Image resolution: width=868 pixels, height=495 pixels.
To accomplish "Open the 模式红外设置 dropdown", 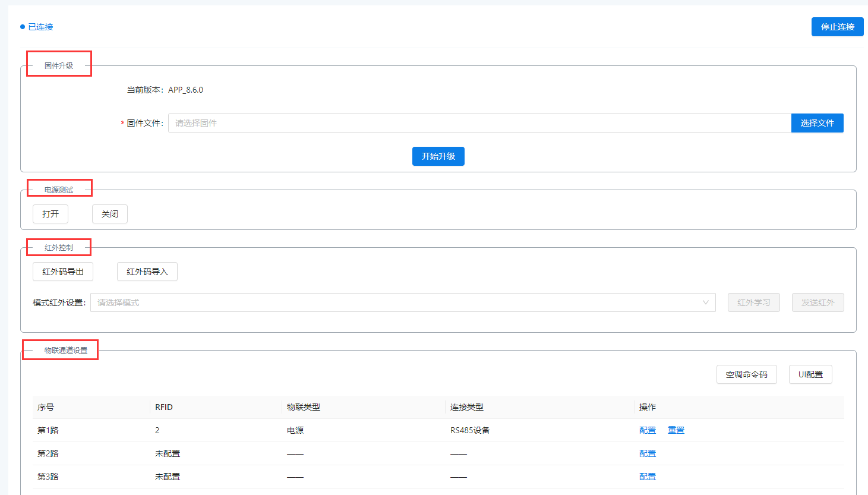I will click(x=398, y=302).
